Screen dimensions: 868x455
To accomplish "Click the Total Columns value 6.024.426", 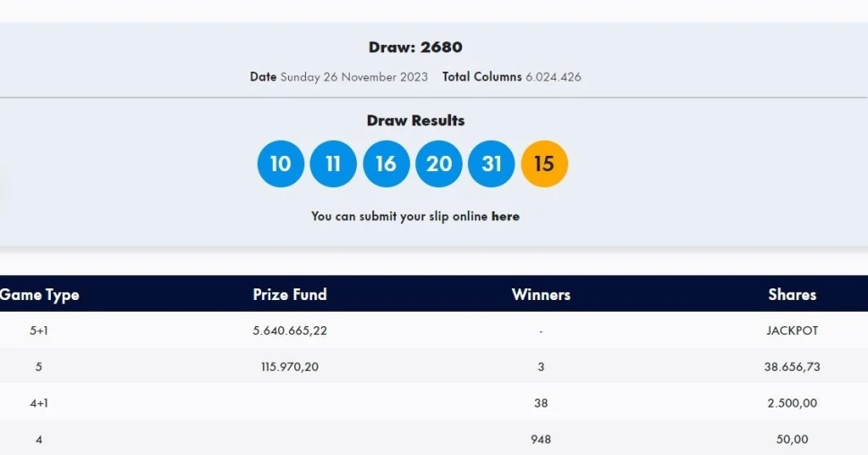I will 553,77.
